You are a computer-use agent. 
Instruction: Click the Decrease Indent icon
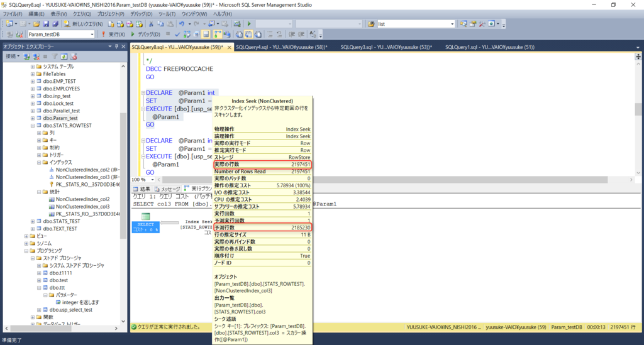[292, 35]
